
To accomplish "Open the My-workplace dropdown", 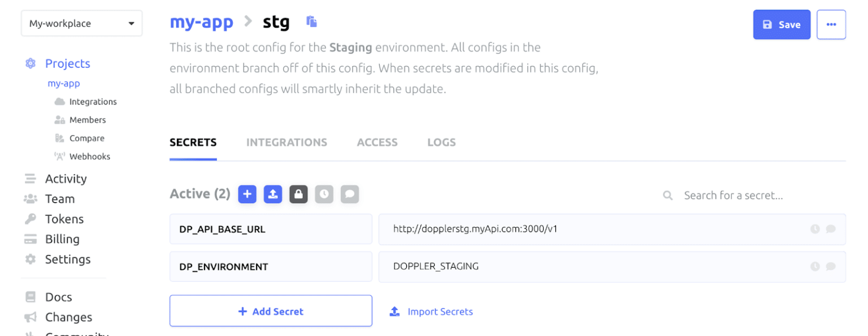I will coord(81,24).
